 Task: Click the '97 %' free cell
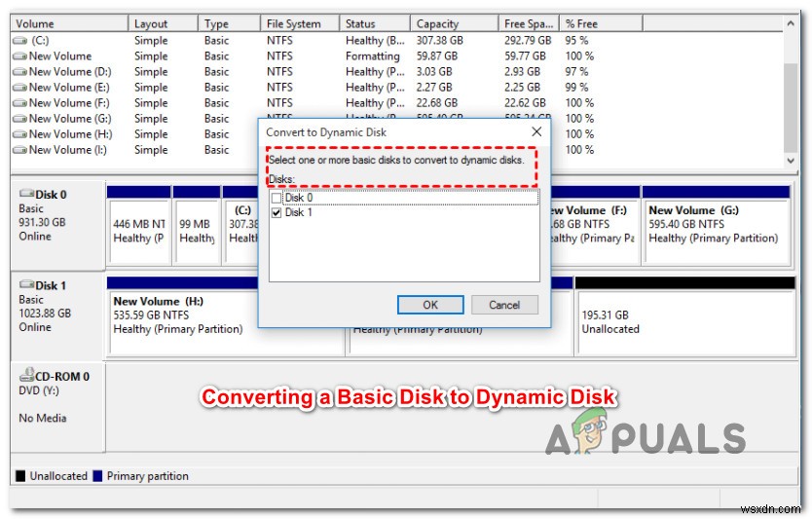click(577, 71)
